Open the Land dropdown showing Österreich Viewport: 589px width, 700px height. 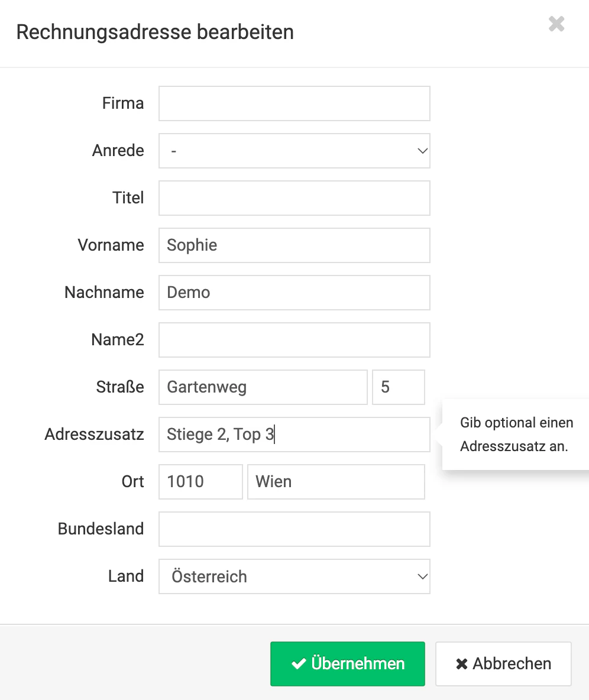(x=294, y=576)
